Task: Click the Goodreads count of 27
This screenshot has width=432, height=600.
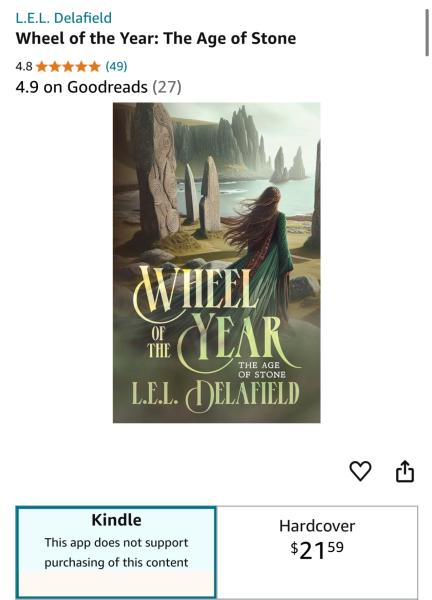Action: coord(167,87)
